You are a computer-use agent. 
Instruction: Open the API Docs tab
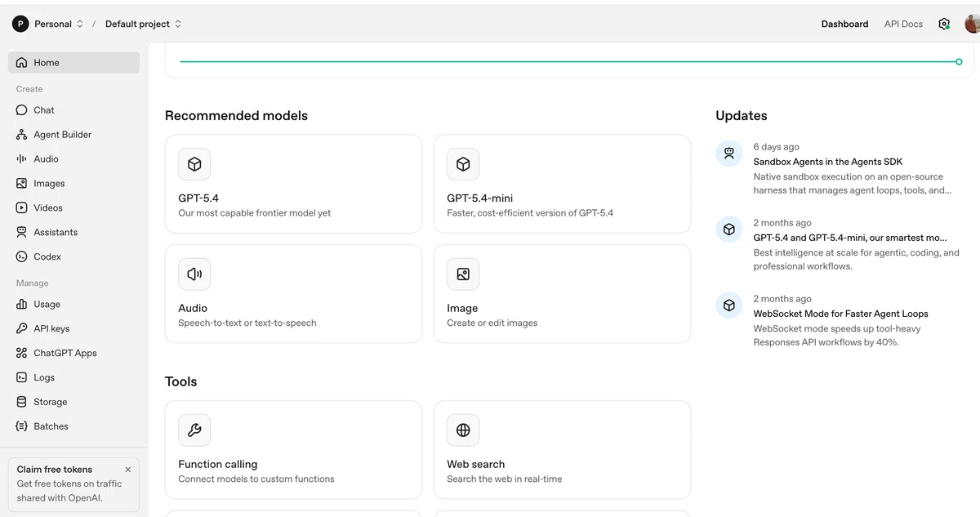pos(903,24)
